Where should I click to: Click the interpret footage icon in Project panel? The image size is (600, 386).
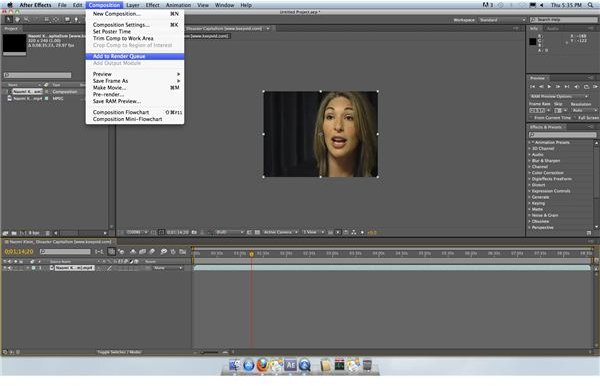(x=5, y=233)
